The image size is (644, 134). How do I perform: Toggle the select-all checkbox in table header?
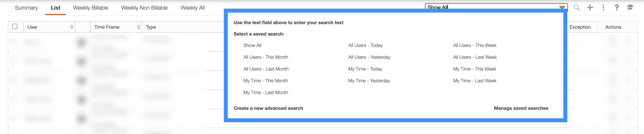coord(15,27)
